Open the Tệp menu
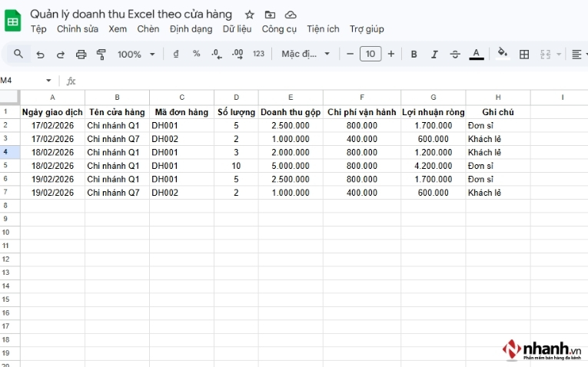588x367 pixels. click(38, 29)
